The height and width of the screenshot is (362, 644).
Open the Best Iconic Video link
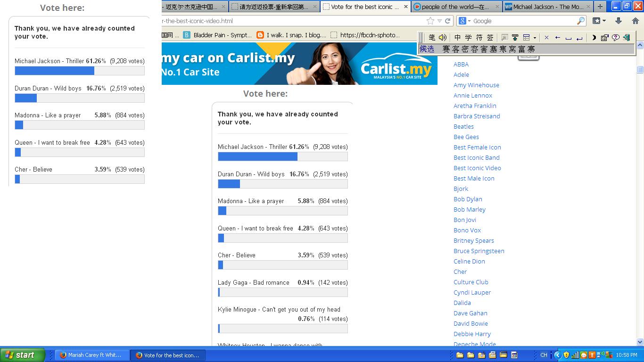(477, 168)
